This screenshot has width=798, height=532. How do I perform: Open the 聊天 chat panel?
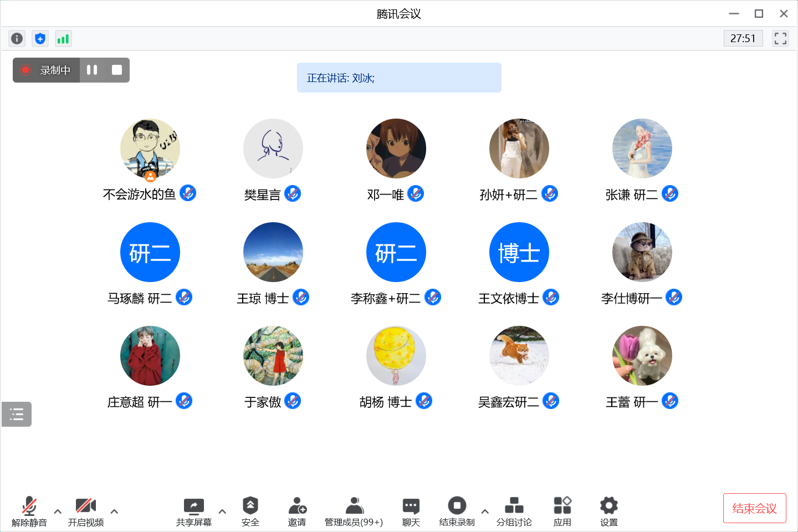(411, 511)
